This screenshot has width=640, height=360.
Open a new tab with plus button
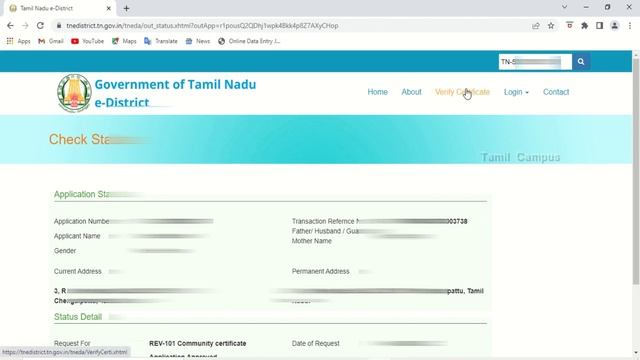(127, 8)
